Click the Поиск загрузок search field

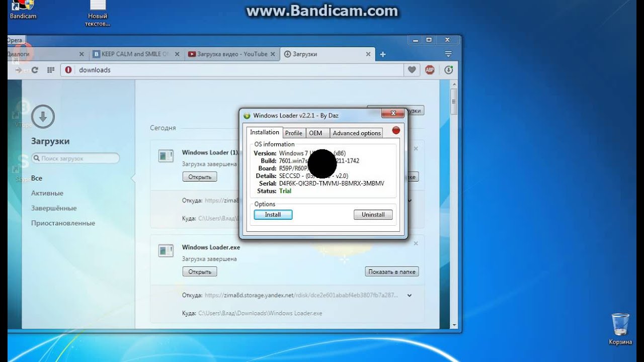click(75, 158)
